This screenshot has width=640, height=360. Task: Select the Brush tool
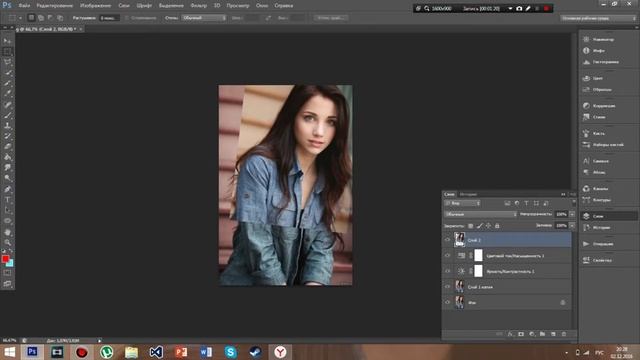point(7,116)
